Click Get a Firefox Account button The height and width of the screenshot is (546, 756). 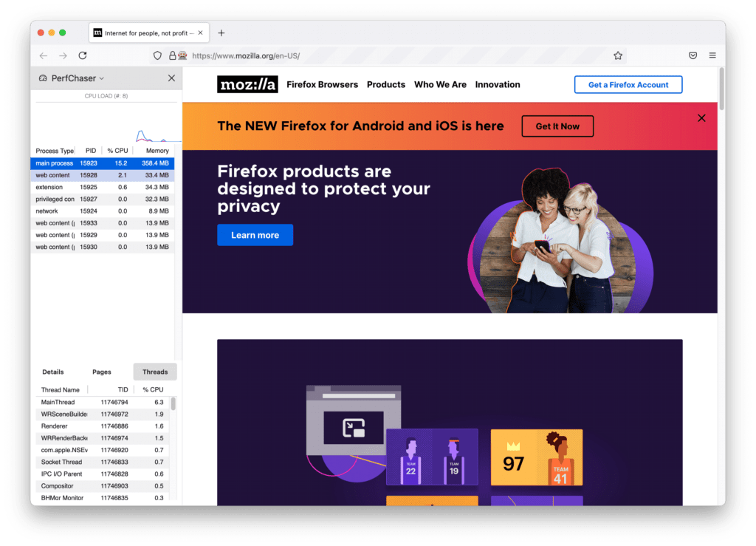click(628, 85)
